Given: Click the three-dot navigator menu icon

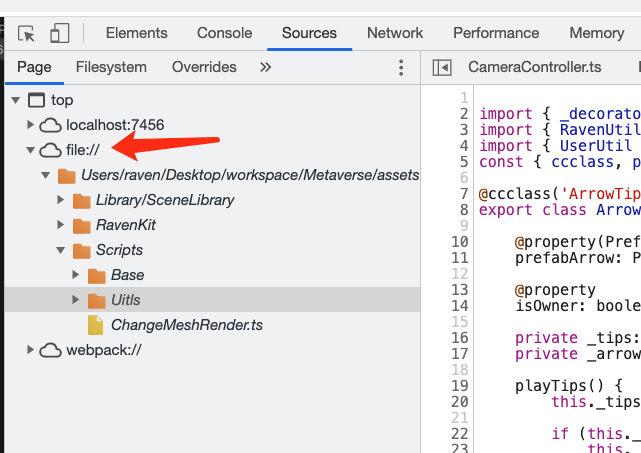Looking at the screenshot, I should 401,68.
